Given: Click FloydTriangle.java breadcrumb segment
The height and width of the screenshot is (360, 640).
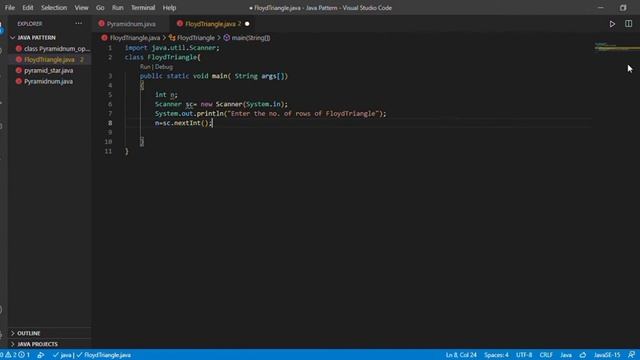Looking at the screenshot, I should (135, 38).
